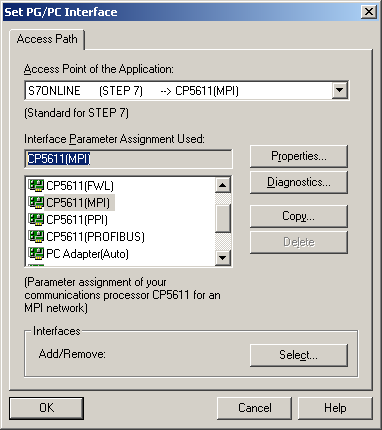
Task: Click the interface list scroll up arrow
Action: 223,185
